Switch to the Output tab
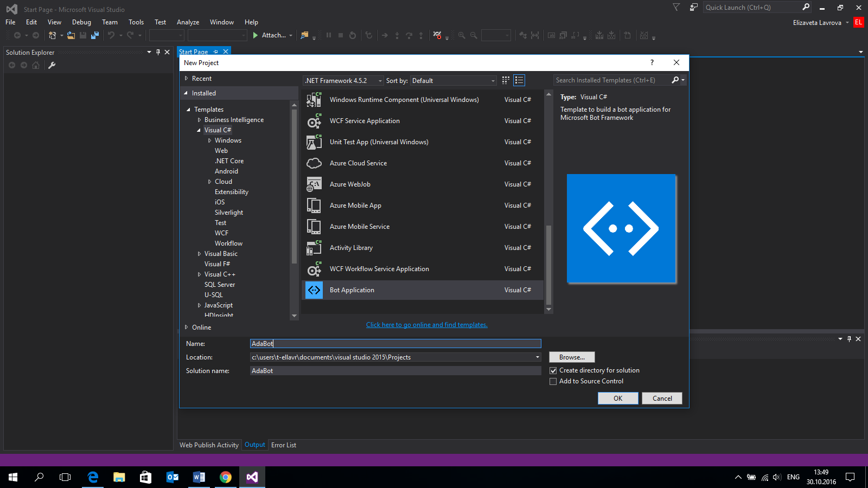The image size is (868, 488). [255, 445]
